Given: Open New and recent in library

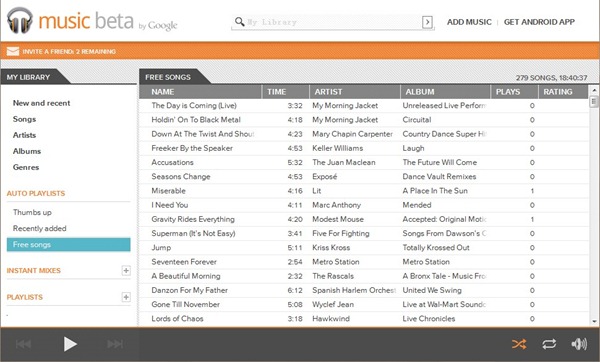Looking at the screenshot, I should coord(41,103).
